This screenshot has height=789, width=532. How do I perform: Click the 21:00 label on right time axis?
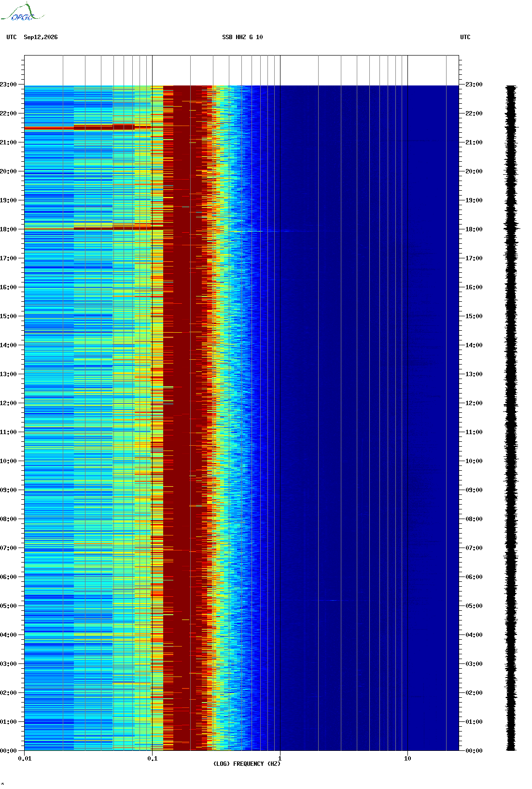(x=474, y=142)
